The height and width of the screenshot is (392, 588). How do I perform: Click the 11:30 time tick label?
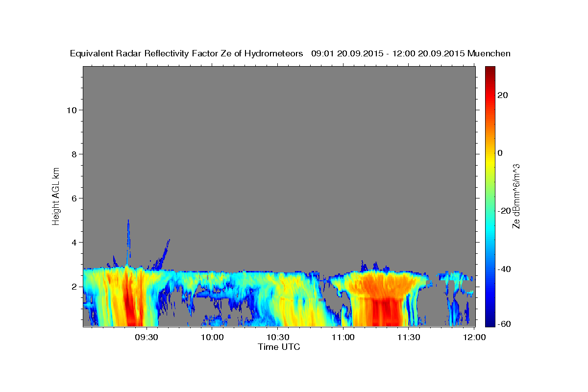[x=408, y=337]
